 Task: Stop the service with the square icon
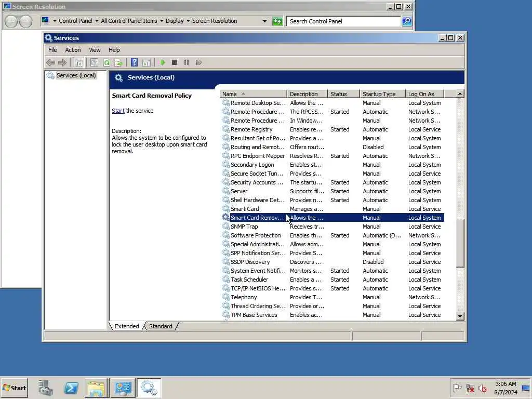pos(175,62)
